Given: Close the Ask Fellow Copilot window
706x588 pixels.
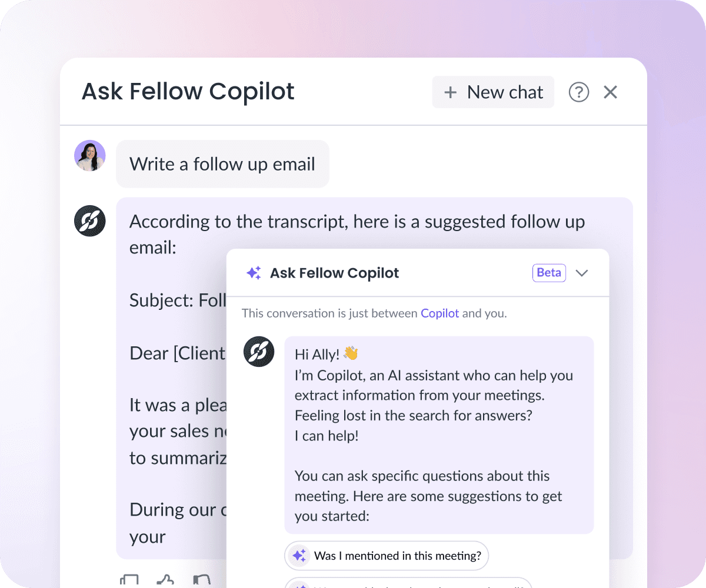Looking at the screenshot, I should tap(611, 92).
